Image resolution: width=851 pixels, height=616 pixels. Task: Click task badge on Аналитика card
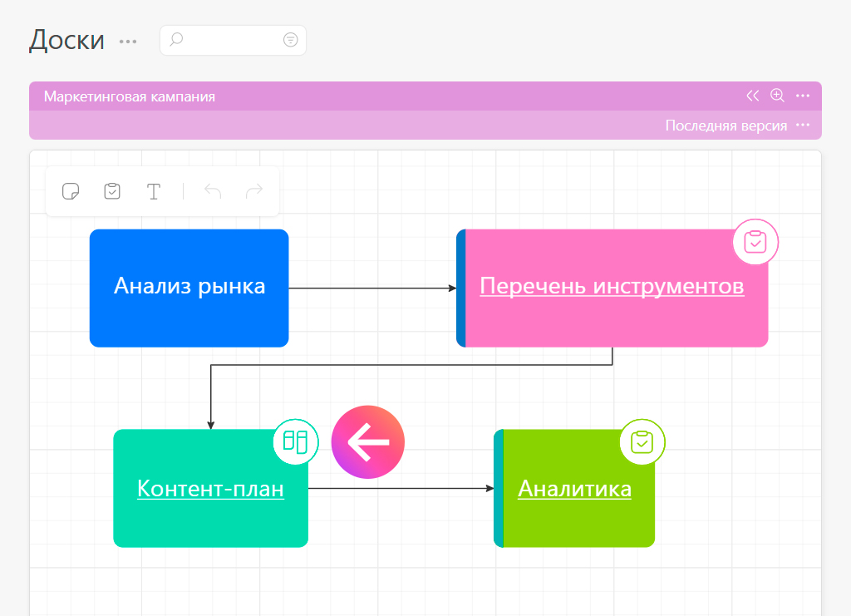click(642, 442)
